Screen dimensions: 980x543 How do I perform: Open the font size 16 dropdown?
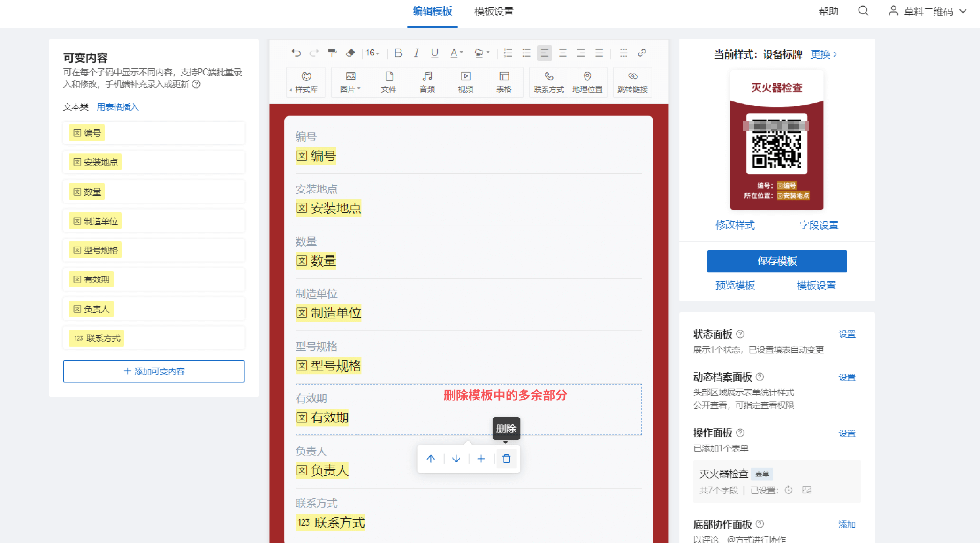coord(372,53)
